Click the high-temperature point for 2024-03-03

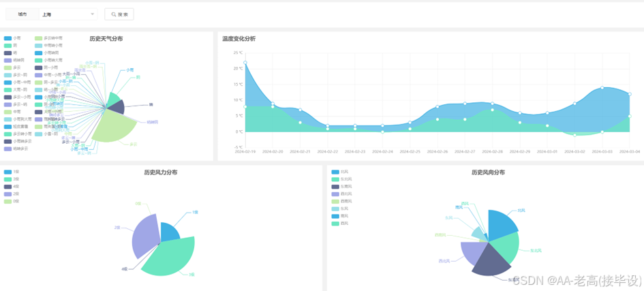tap(602, 88)
